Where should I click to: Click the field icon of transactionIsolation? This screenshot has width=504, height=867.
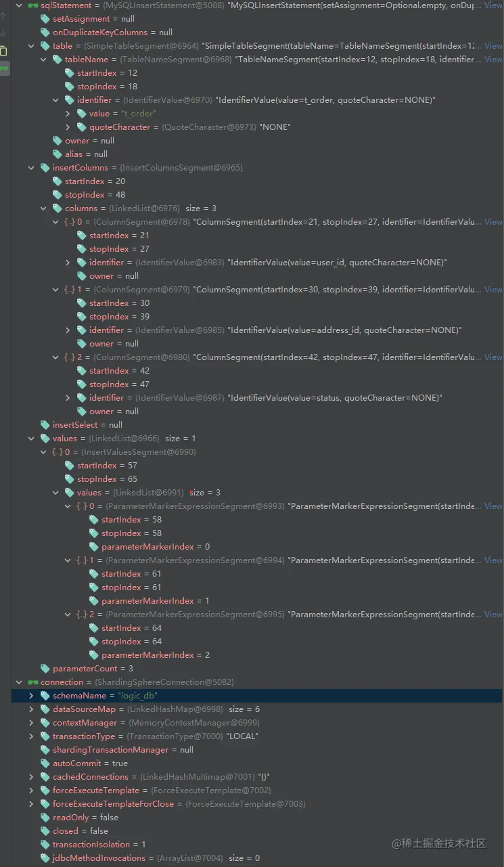coord(45,845)
